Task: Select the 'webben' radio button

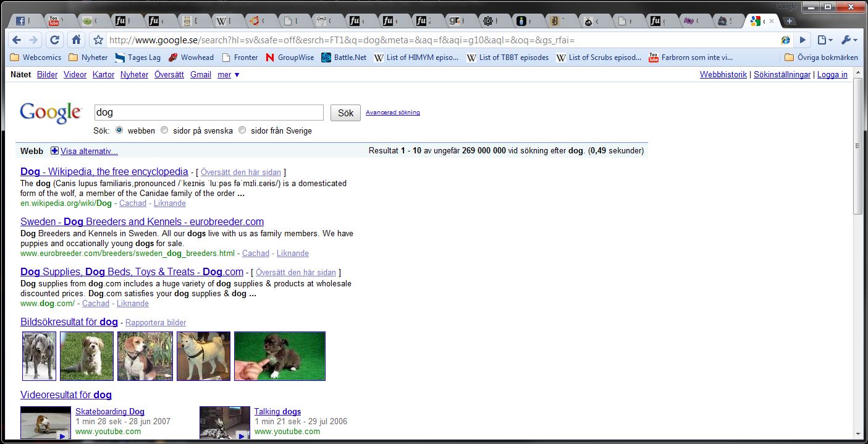Action: (119, 130)
